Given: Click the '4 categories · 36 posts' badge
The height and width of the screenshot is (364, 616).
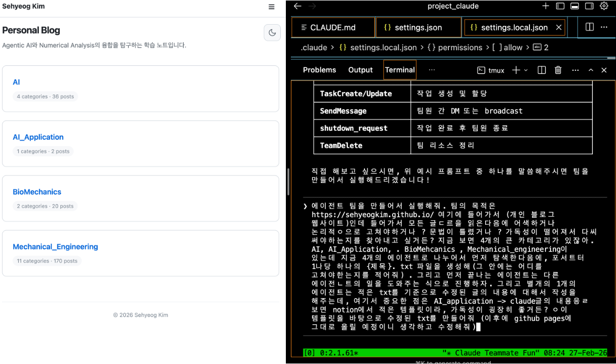Looking at the screenshot, I should pos(45,97).
